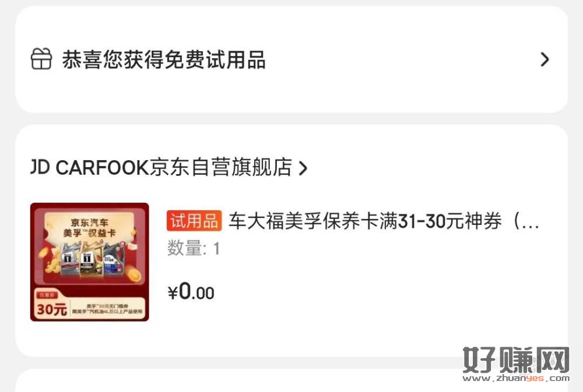The width and height of the screenshot is (583, 392).
Task: Open the free trial congratulation chevron arrow
Action: (545, 59)
